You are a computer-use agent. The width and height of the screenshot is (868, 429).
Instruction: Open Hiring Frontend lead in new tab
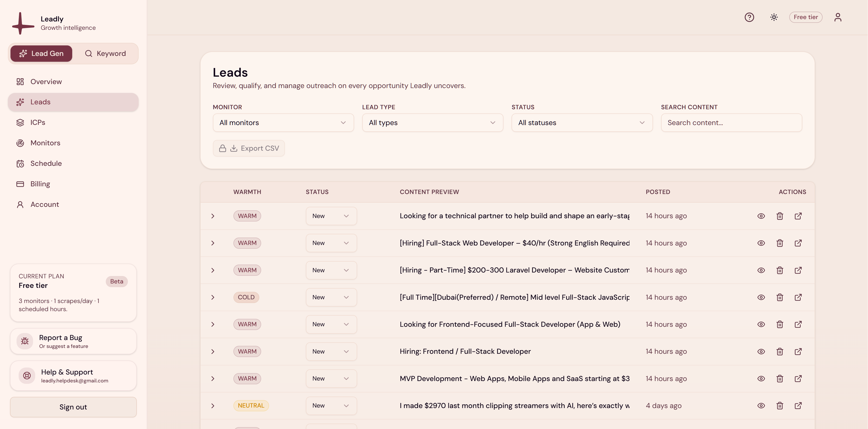click(798, 351)
